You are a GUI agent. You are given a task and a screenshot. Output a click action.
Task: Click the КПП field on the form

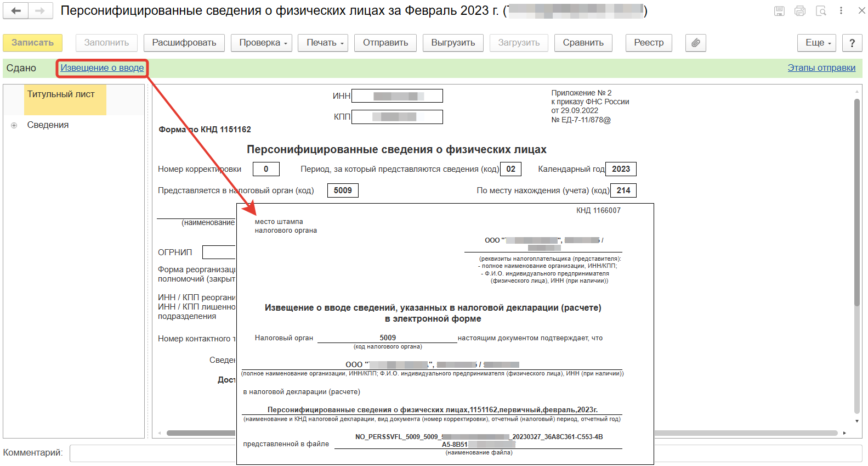pyautogui.click(x=397, y=117)
